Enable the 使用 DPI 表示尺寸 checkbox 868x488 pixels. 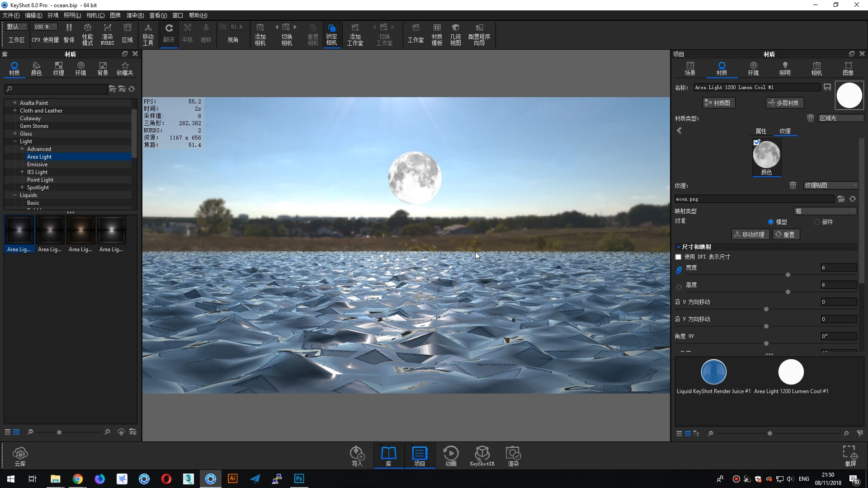pos(678,257)
